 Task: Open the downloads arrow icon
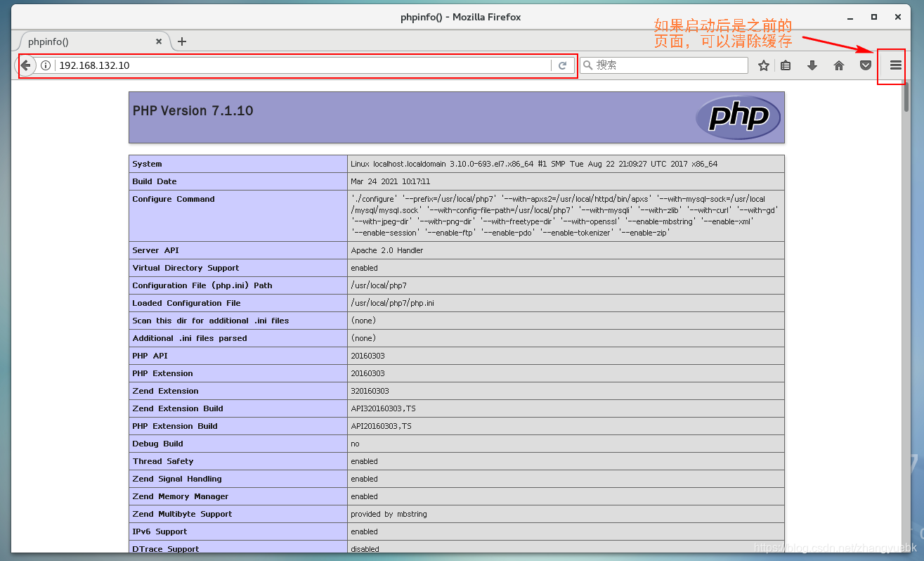point(812,65)
